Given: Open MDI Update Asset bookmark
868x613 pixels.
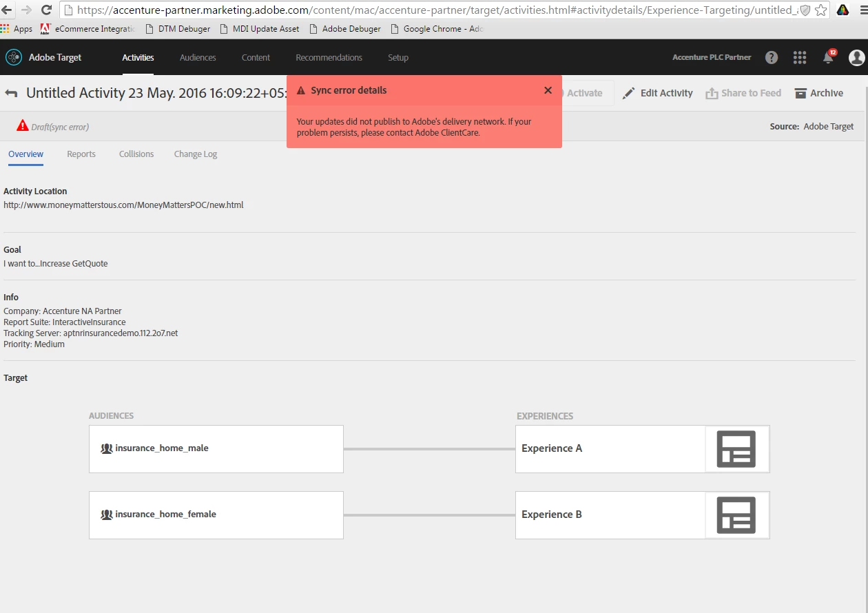Looking at the screenshot, I should click(260, 29).
